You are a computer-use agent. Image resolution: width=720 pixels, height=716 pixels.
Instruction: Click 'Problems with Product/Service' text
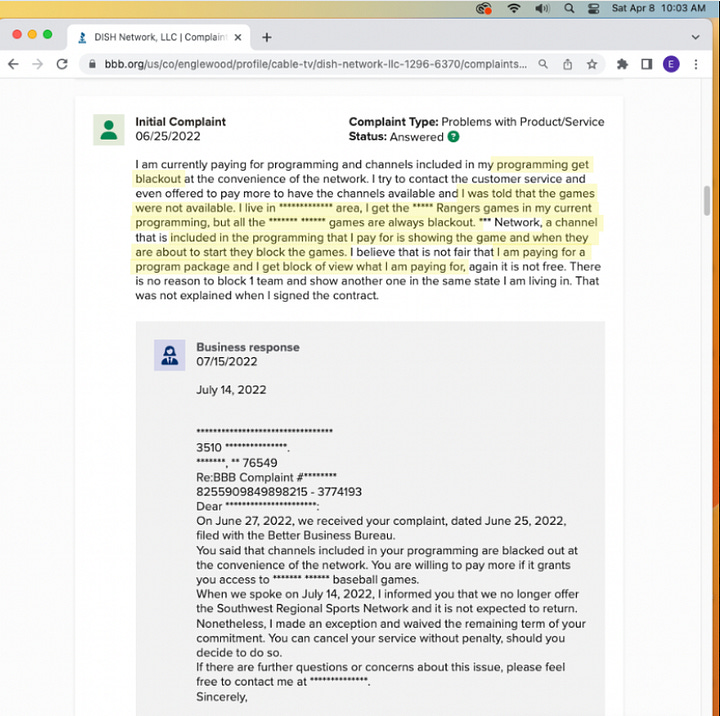click(523, 122)
